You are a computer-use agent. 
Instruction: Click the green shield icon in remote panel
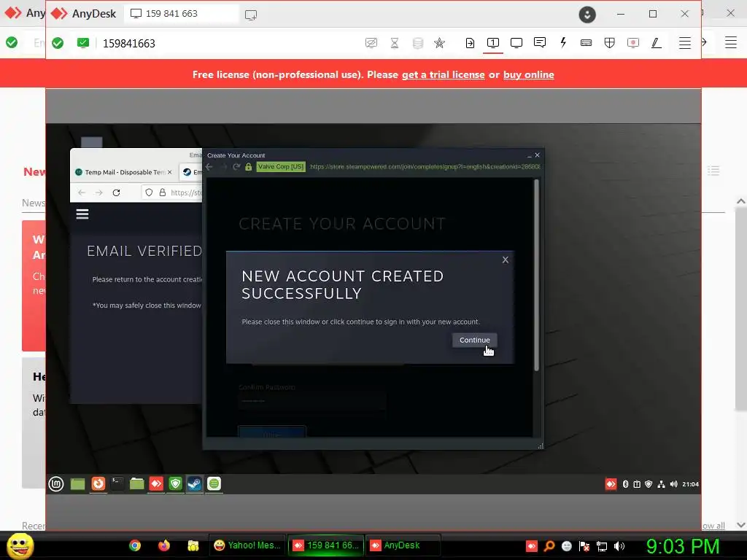[x=175, y=484]
